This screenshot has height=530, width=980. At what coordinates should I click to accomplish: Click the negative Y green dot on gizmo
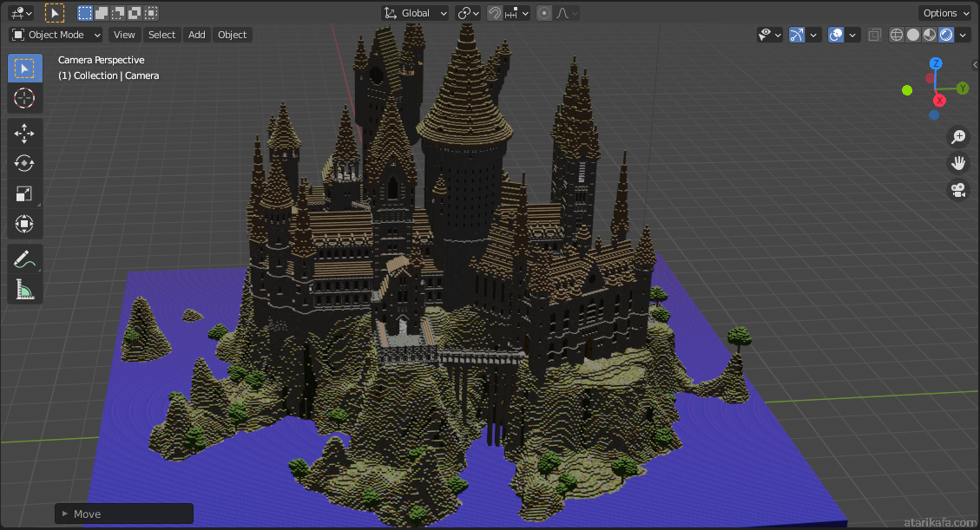click(x=907, y=90)
